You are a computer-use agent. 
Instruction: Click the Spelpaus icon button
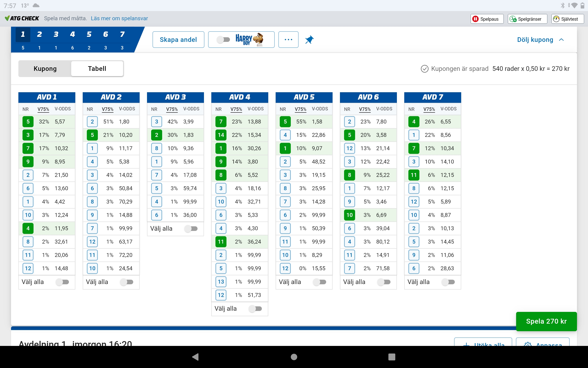487,19
